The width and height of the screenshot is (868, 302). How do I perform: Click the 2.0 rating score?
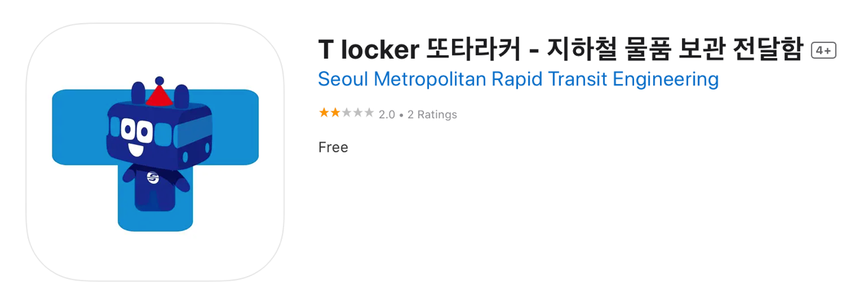[x=386, y=114]
